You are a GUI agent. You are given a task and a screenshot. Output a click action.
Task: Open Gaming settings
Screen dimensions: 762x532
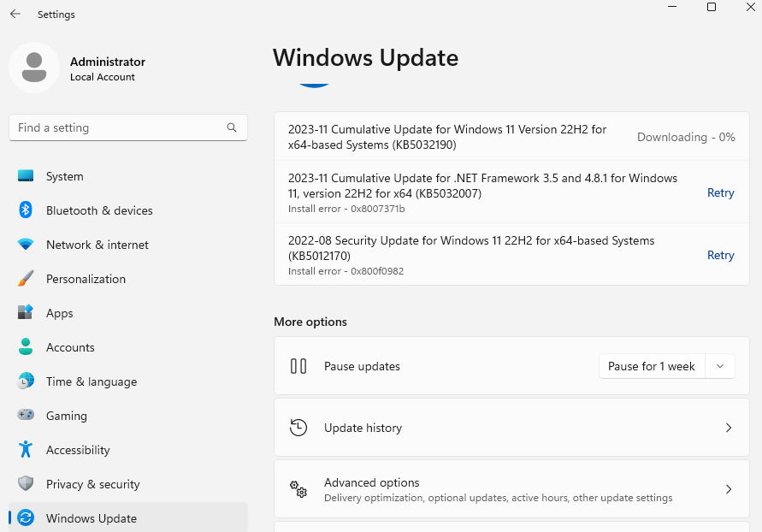tap(25, 416)
